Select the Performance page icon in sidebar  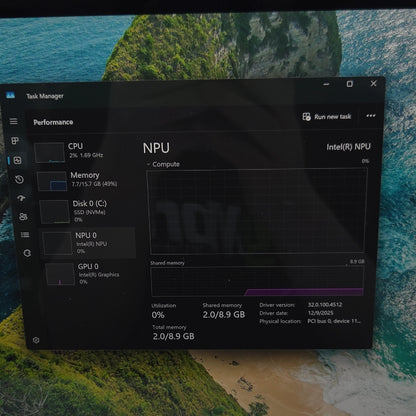[17, 160]
